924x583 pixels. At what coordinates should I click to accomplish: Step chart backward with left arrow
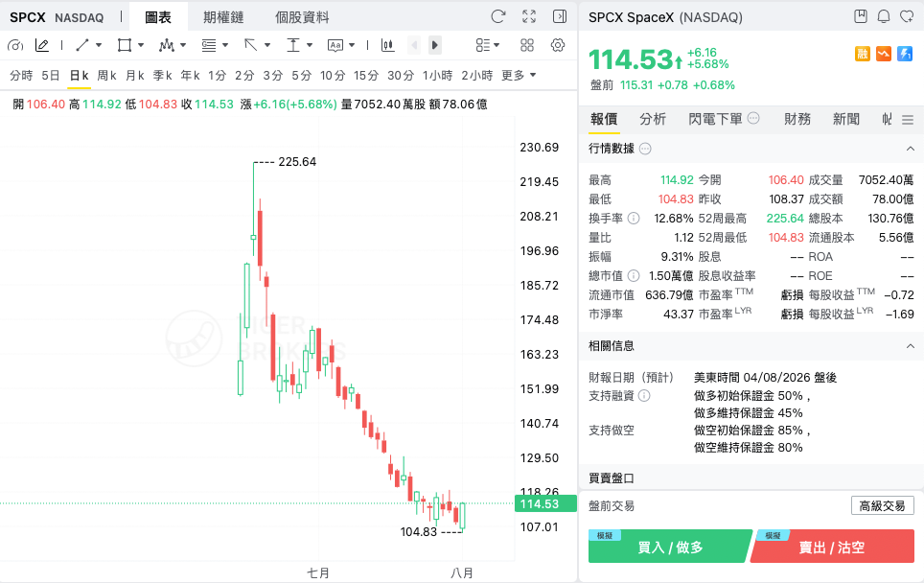[x=414, y=45]
